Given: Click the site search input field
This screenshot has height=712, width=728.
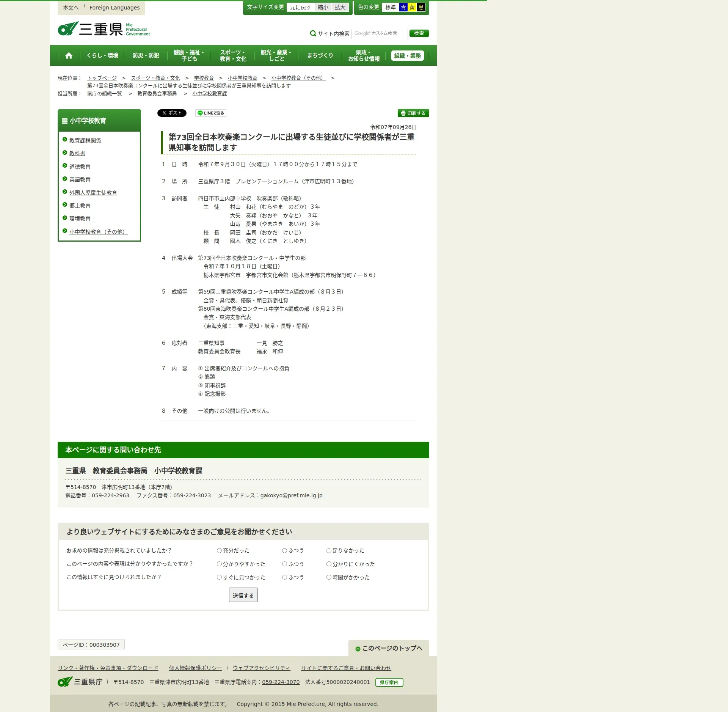Looking at the screenshot, I should (x=379, y=33).
